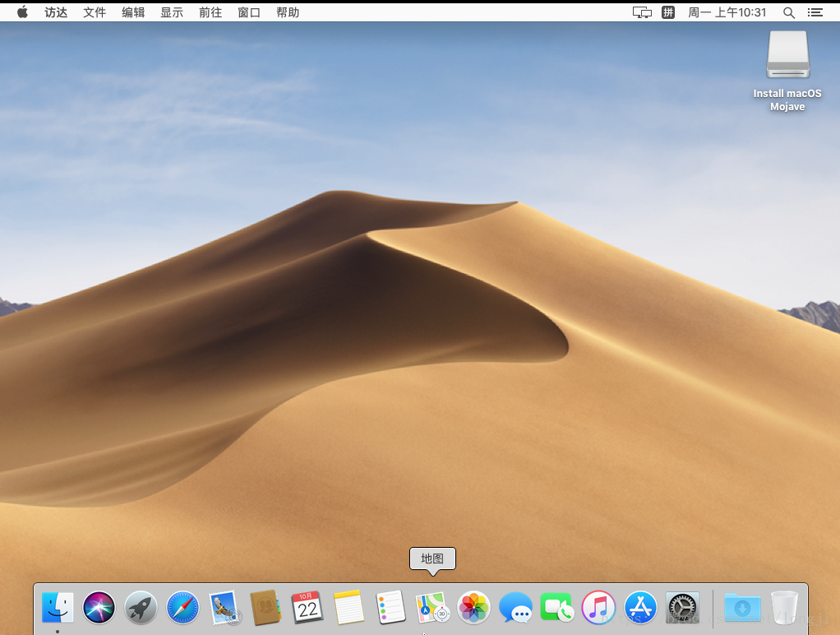Viewport: 840px width, 635px height.
Task: Open Notes yellow notepad icon
Action: [348, 608]
